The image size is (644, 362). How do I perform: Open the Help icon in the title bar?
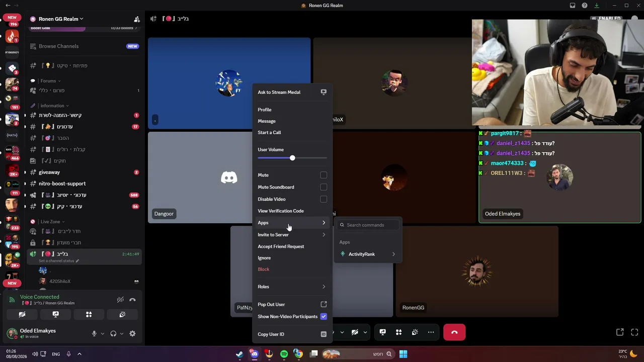click(x=585, y=6)
